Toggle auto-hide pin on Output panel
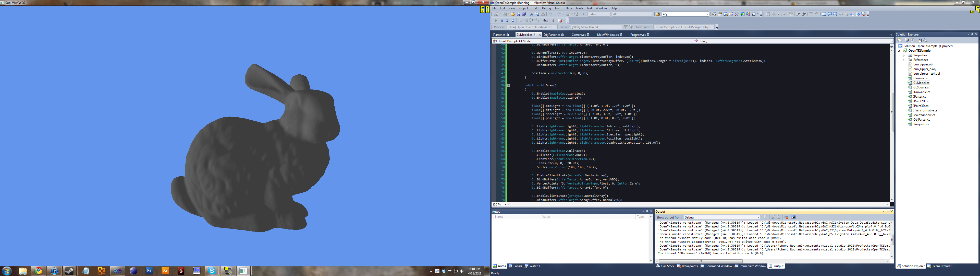980x276 pixels. [x=888, y=211]
